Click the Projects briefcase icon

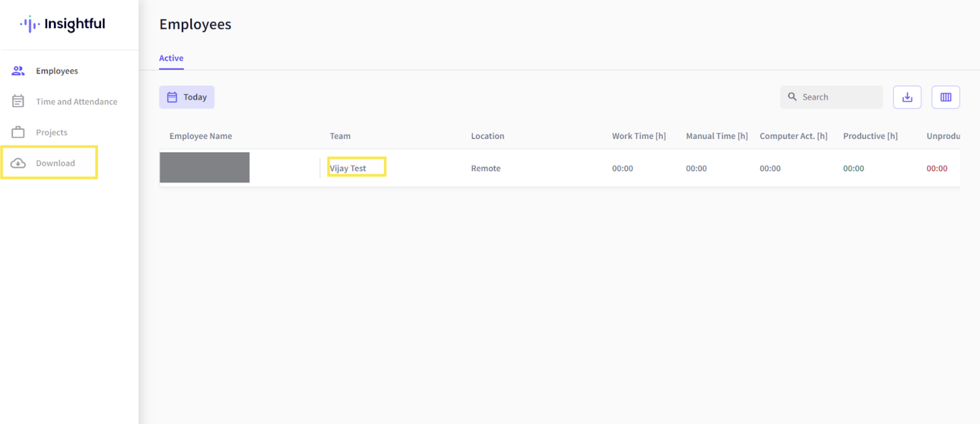pyautogui.click(x=18, y=132)
